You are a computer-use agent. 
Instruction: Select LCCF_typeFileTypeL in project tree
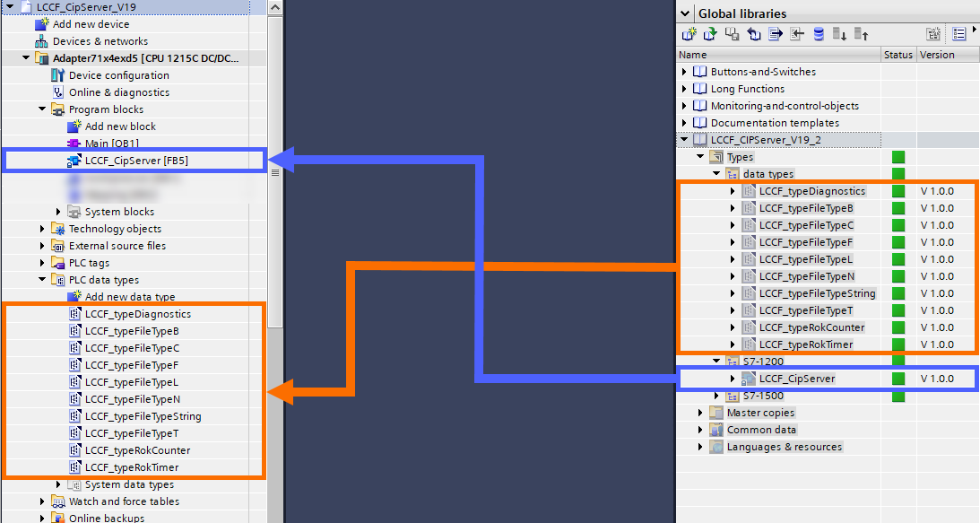(x=132, y=382)
